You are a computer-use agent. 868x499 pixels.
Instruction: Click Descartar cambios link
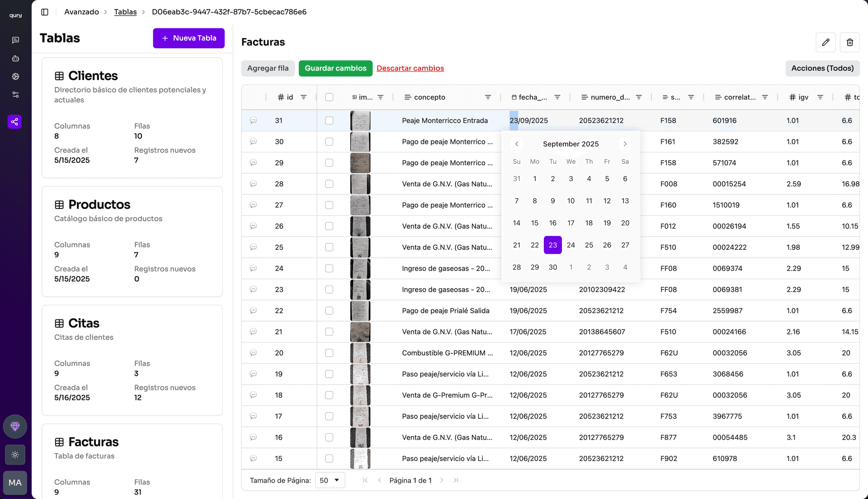click(410, 68)
